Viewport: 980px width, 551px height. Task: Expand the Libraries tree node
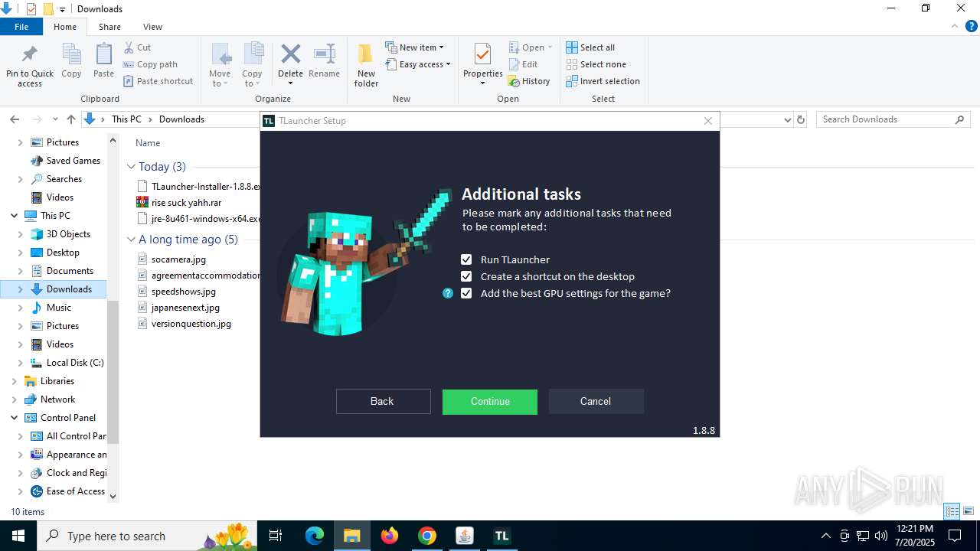click(x=14, y=381)
